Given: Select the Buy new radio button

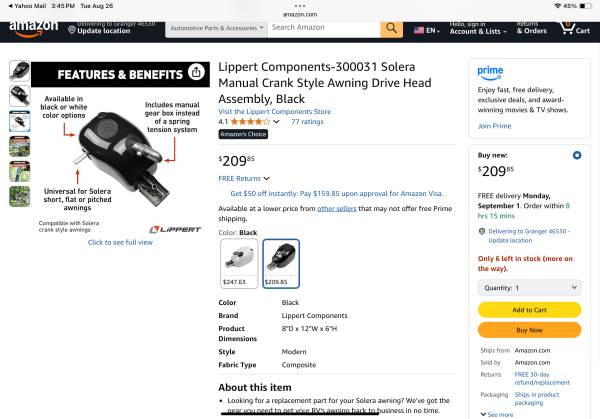Looking at the screenshot, I should (577, 155).
